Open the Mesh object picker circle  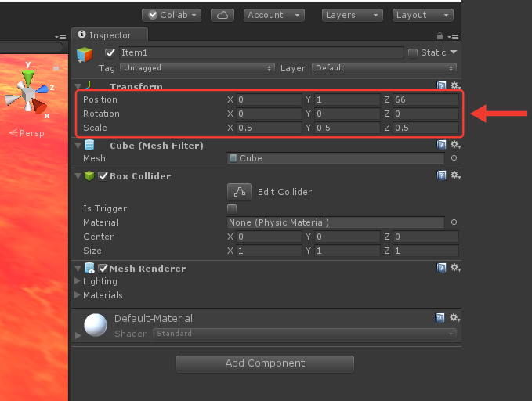click(454, 158)
